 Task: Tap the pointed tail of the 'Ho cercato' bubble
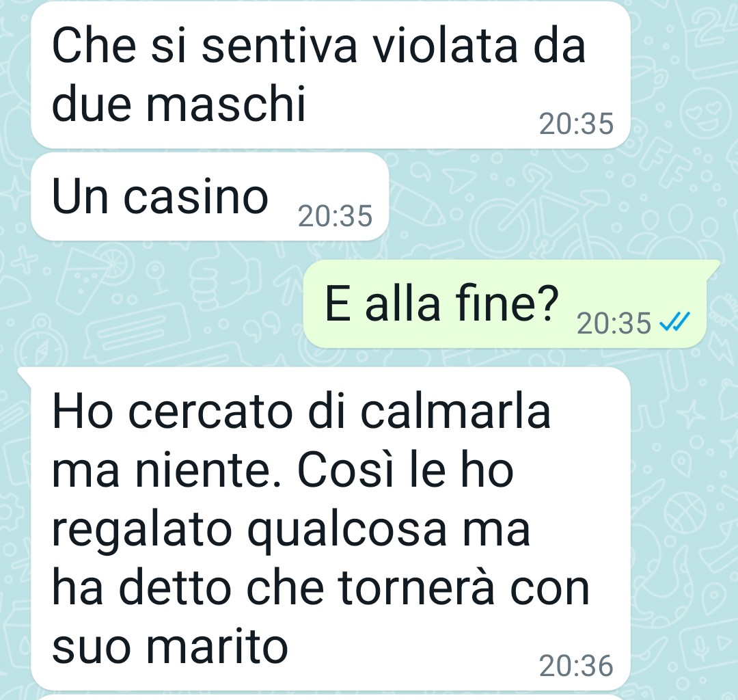[25, 375]
